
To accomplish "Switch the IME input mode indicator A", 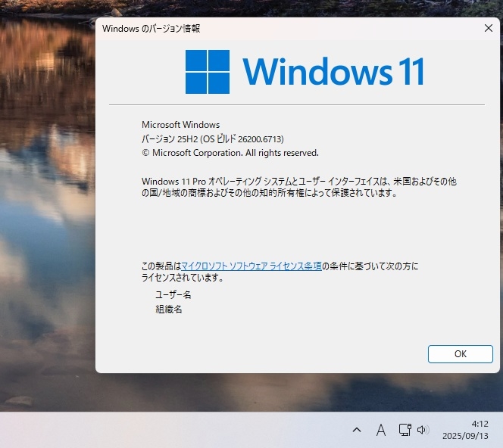I will [x=381, y=430].
